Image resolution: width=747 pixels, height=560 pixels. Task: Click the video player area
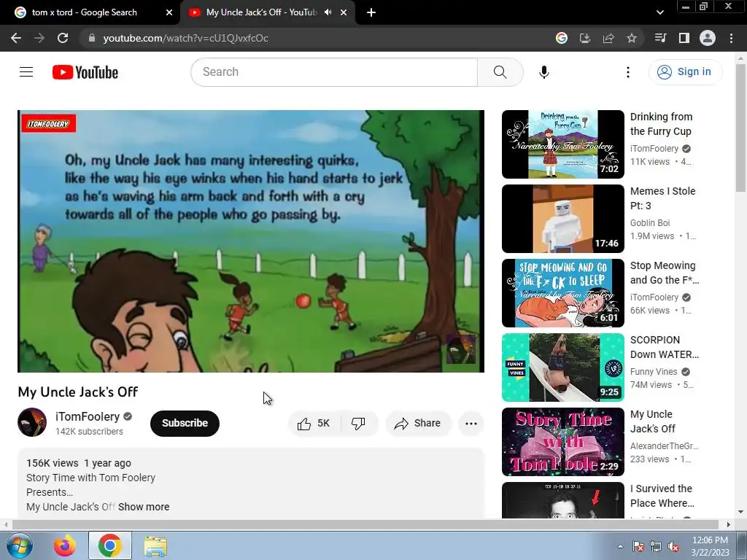pyautogui.click(x=251, y=241)
